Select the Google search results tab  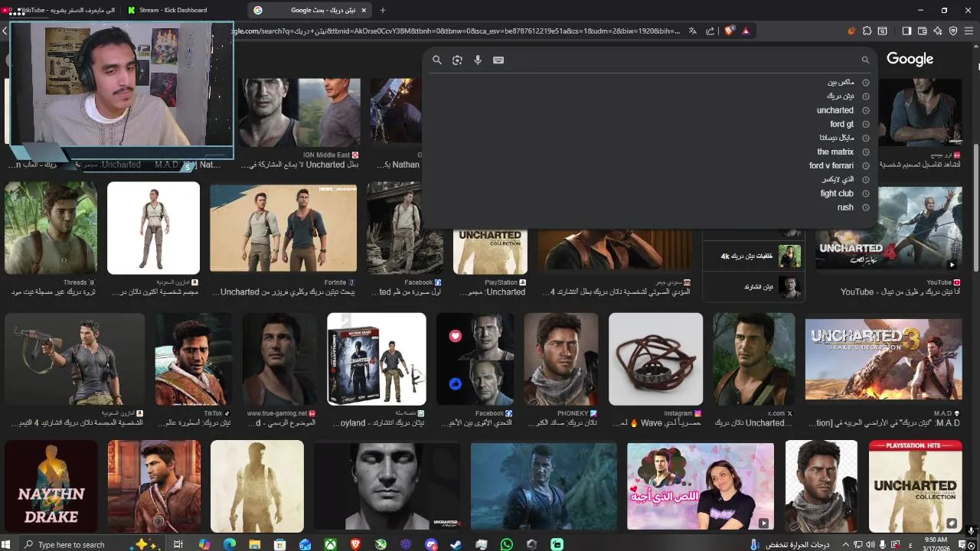pyautogui.click(x=310, y=10)
